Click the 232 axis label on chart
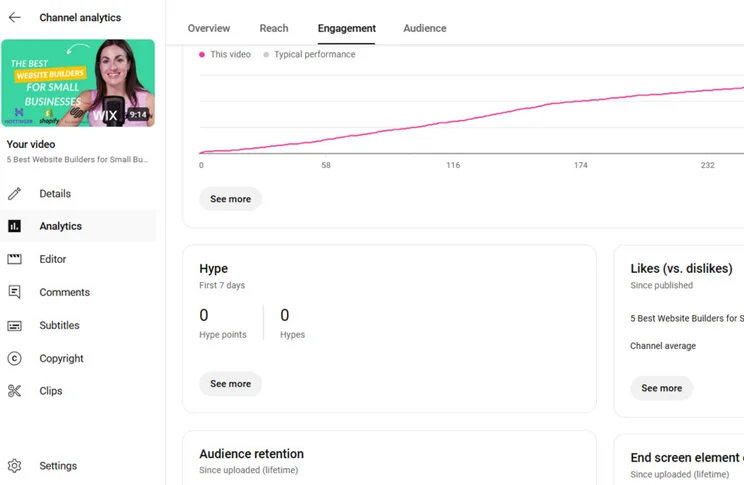744x485 pixels. click(x=707, y=165)
